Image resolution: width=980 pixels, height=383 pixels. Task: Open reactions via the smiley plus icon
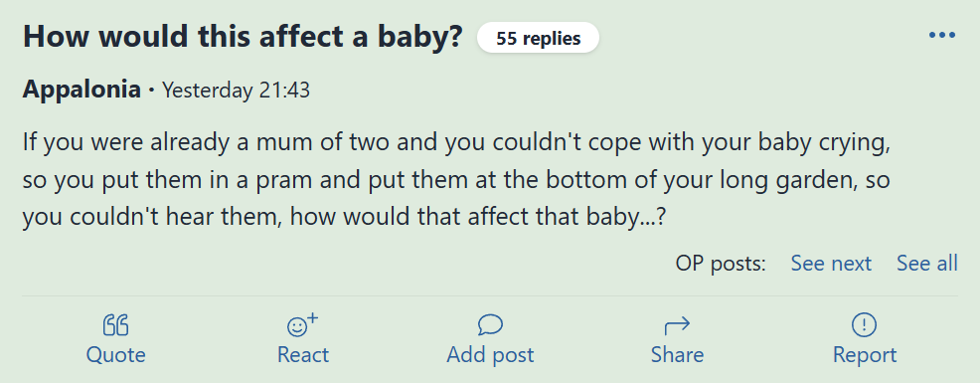pyautogui.click(x=302, y=324)
